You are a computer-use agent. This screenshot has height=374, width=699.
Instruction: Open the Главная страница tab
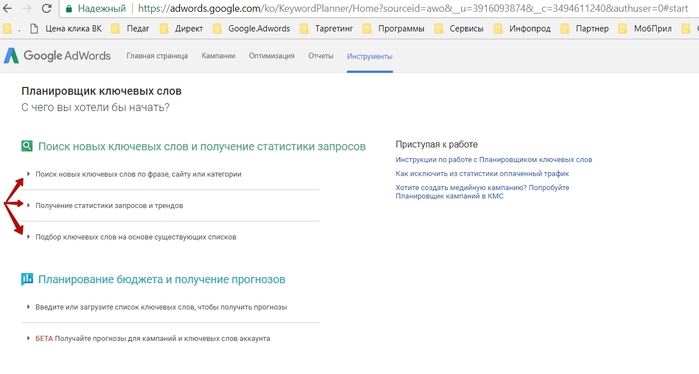coord(157,56)
